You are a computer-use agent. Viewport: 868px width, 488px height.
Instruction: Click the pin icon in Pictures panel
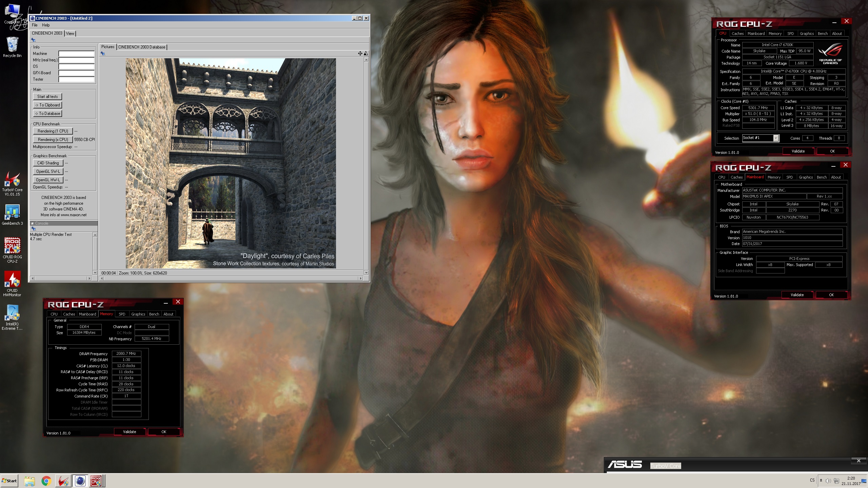[x=103, y=53]
